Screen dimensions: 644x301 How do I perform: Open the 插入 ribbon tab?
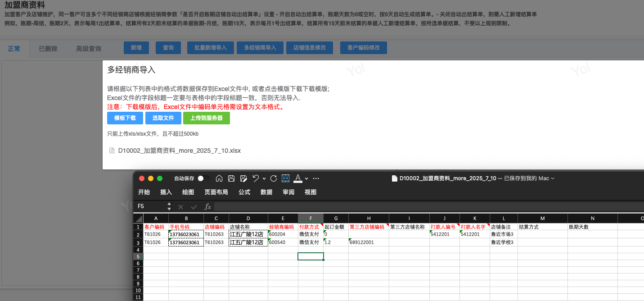[x=166, y=192]
